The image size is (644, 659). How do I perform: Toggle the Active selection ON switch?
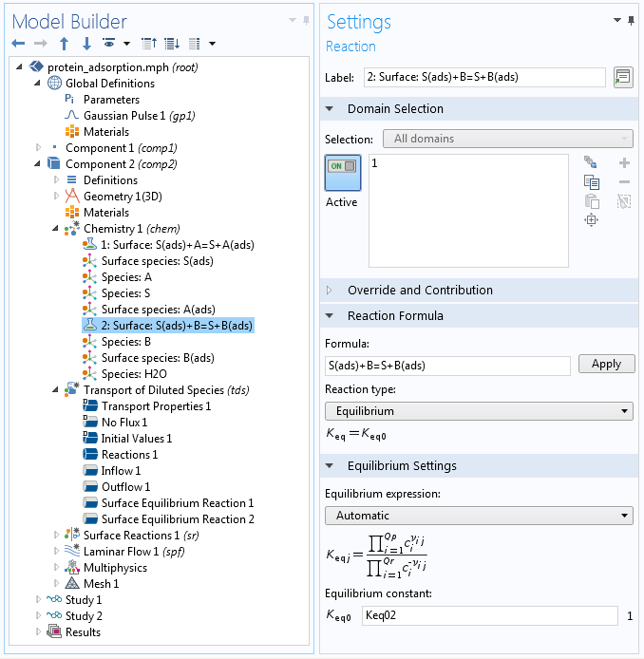tap(343, 173)
